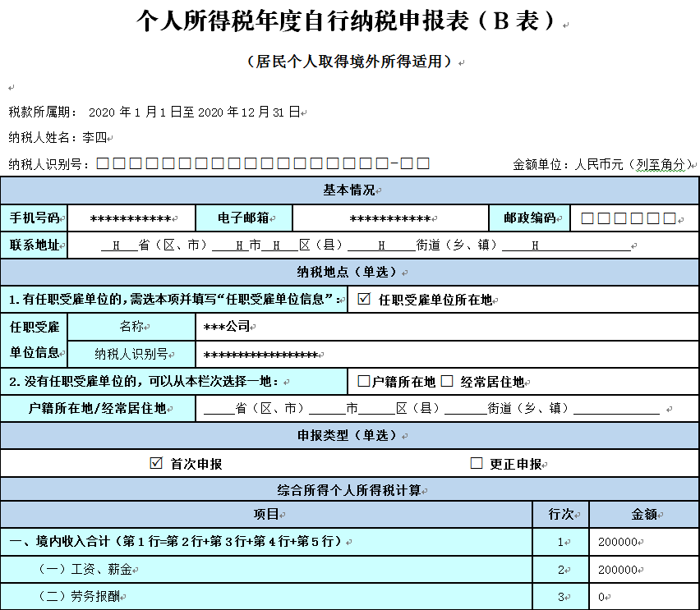Click the 金额单位：人民币元 text
Image resolution: width=700 pixels, height=610 pixels.
click(x=601, y=165)
